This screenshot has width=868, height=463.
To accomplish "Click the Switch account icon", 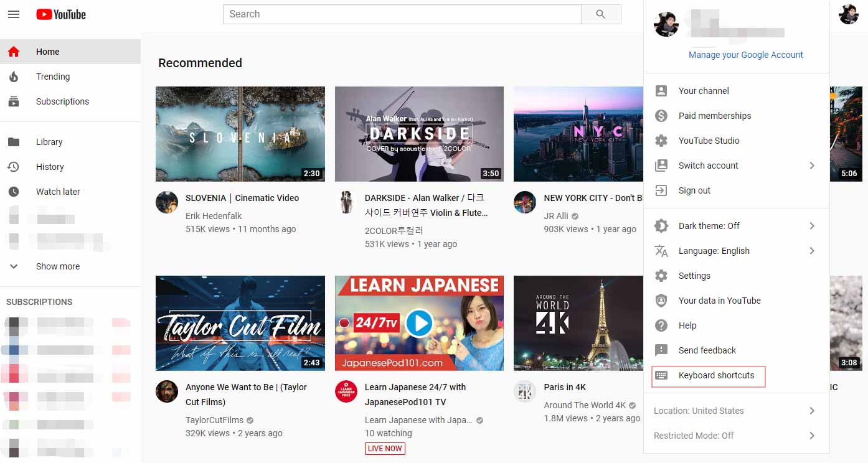I will 661,166.
